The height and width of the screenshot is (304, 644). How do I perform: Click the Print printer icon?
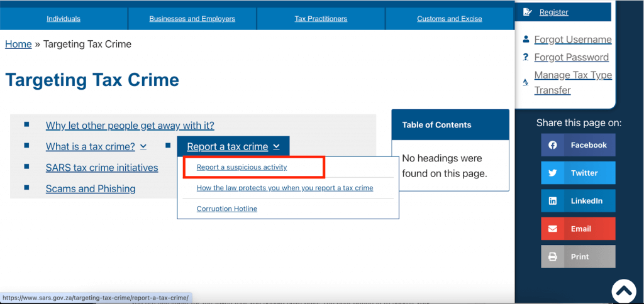tap(552, 257)
